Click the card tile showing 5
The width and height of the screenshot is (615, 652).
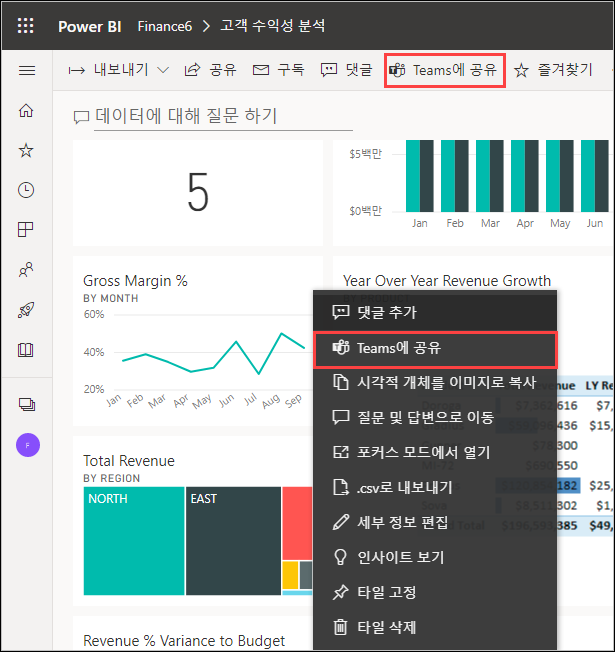[x=198, y=193]
